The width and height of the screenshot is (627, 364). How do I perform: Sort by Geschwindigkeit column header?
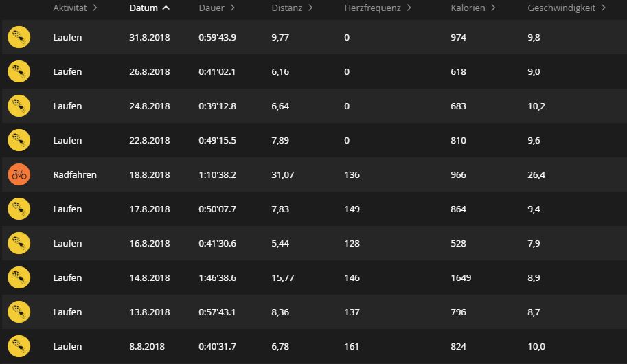567,8
